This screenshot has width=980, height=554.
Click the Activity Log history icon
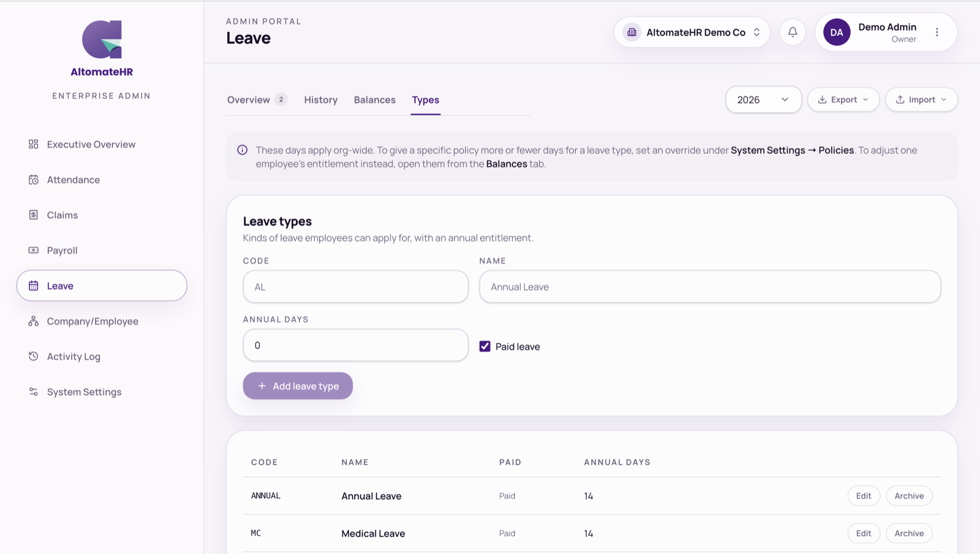pos(34,356)
